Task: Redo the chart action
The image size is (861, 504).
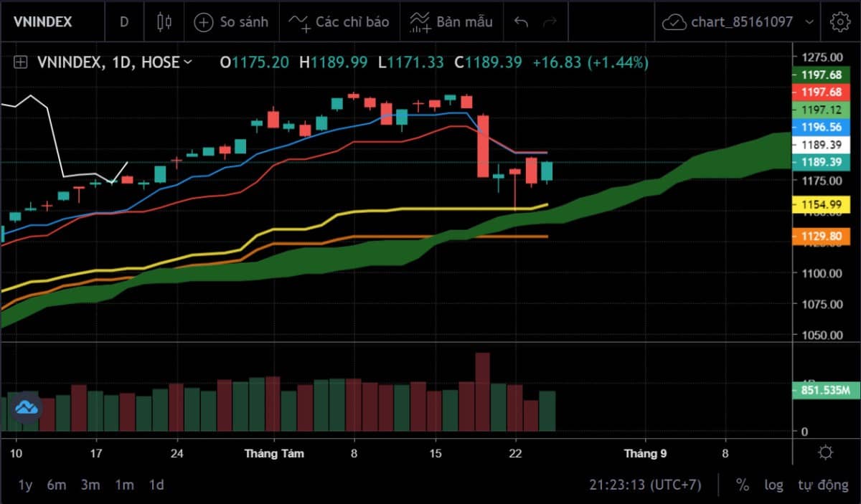Action: pos(550,22)
